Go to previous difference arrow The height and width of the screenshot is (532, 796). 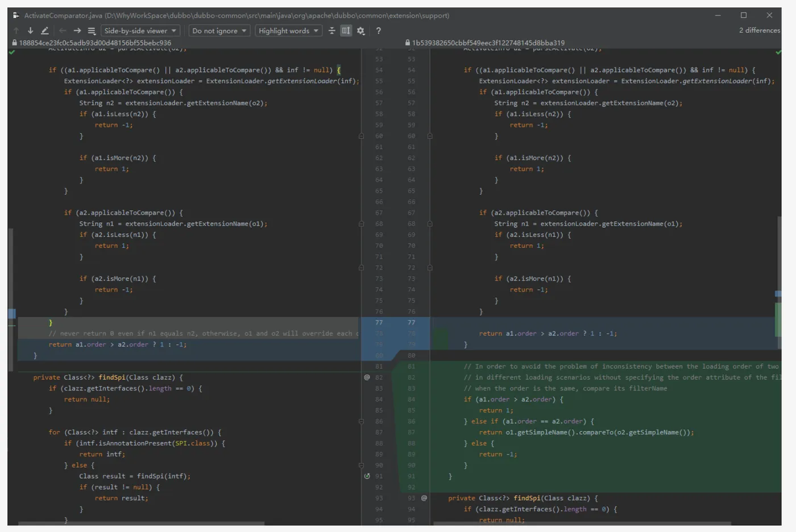point(16,31)
